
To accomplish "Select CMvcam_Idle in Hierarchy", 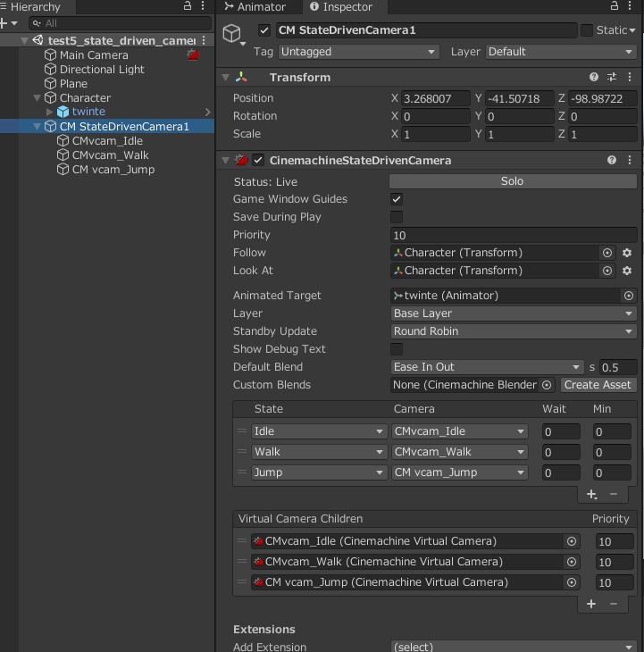I will tap(107, 141).
